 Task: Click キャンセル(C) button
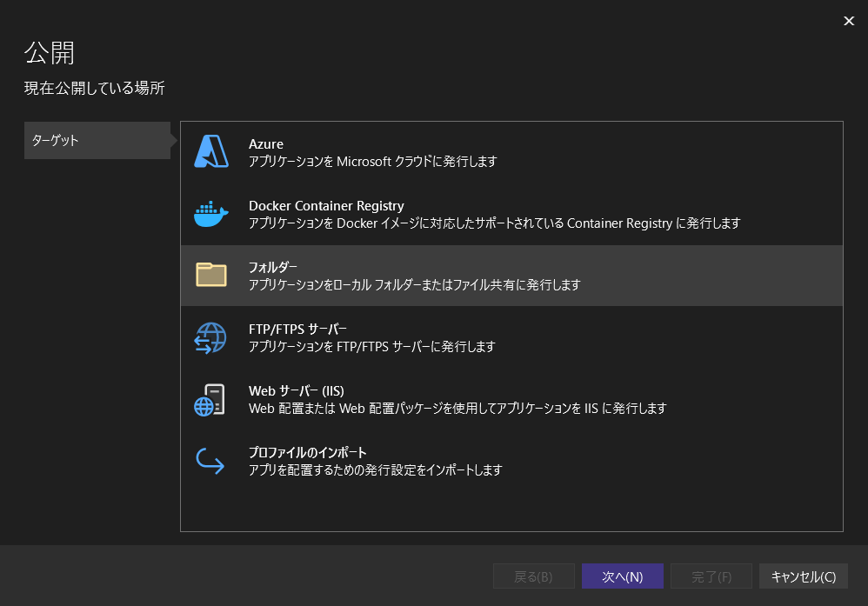pos(804,576)
